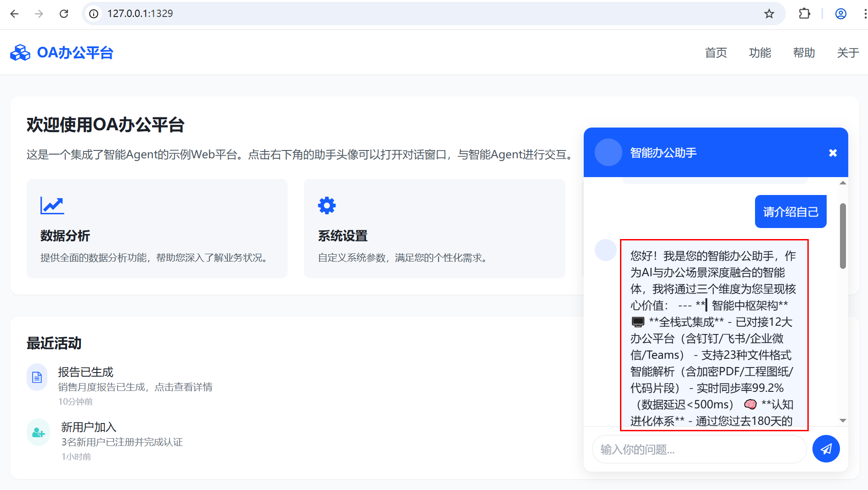Click the OA办公平台 brand title
Screen dimensions: 868x490
pos(75,53)
